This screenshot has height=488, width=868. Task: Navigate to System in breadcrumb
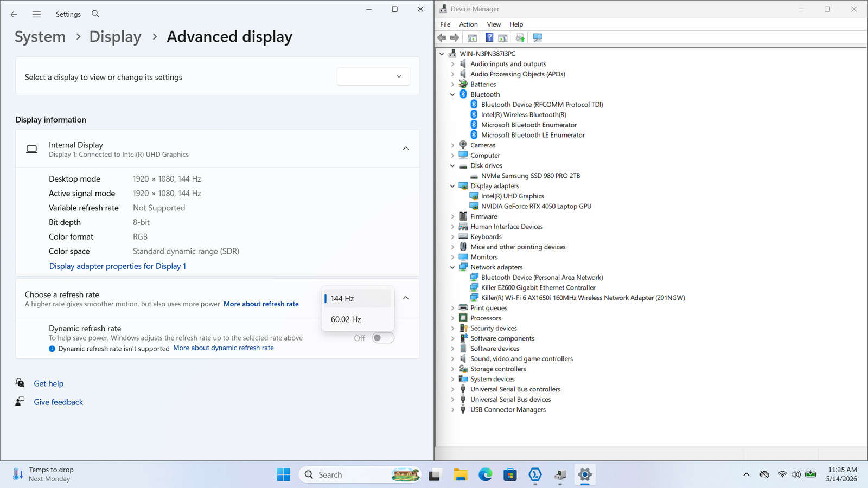pos(40,37)
